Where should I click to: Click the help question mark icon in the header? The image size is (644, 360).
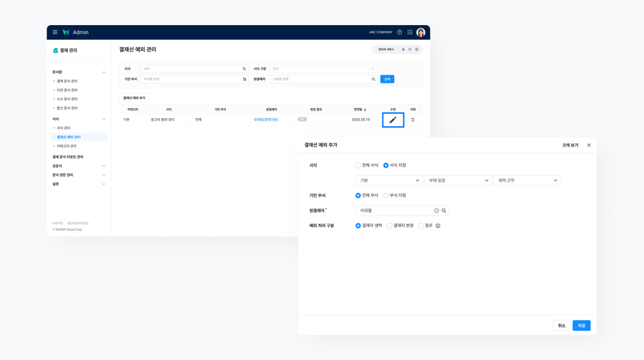pos(399,32)
